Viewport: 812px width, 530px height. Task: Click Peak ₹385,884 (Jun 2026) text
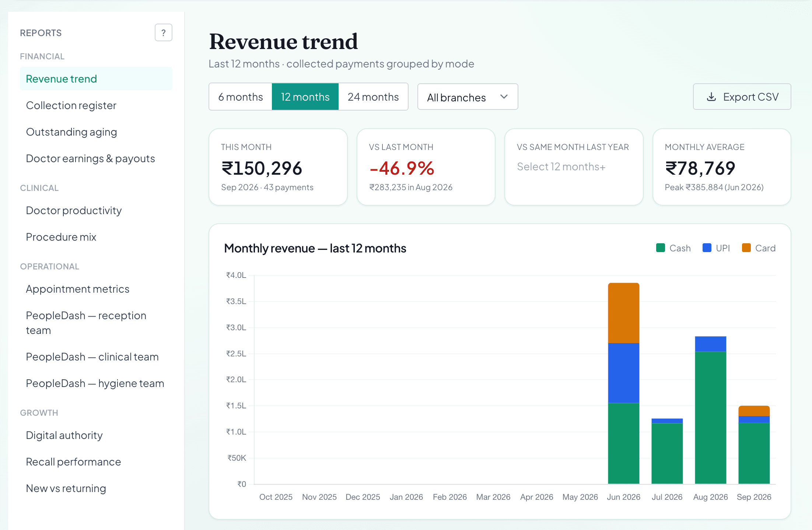[714, 187]
